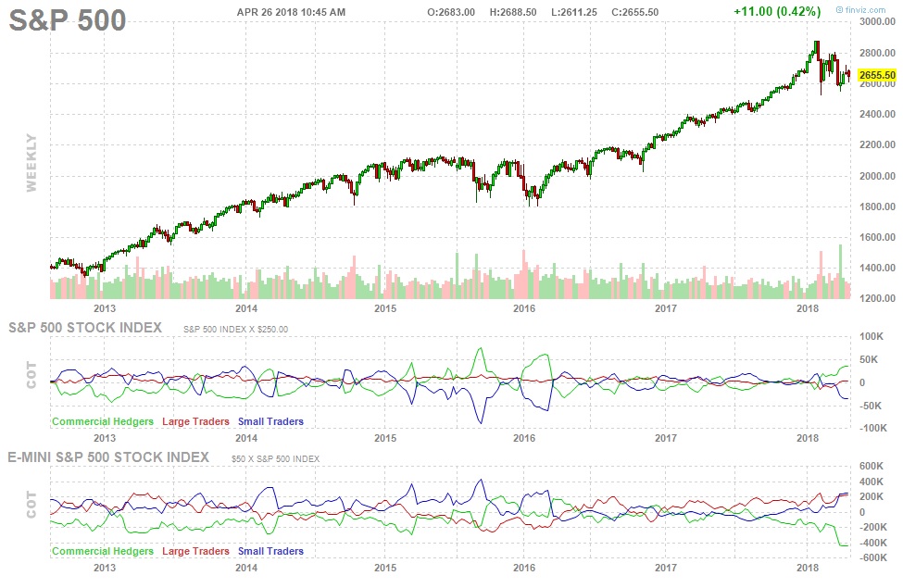Click Commercial Hedgers legend in E-MINI panel
Viewport: 903px width, 588px height.
pyautogui.click(x=103, y=551)
